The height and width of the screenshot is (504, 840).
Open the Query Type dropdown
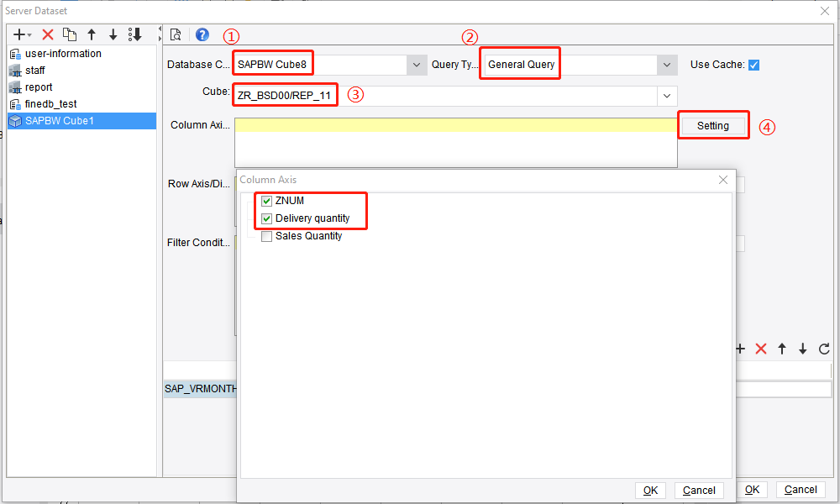(667, 64)
